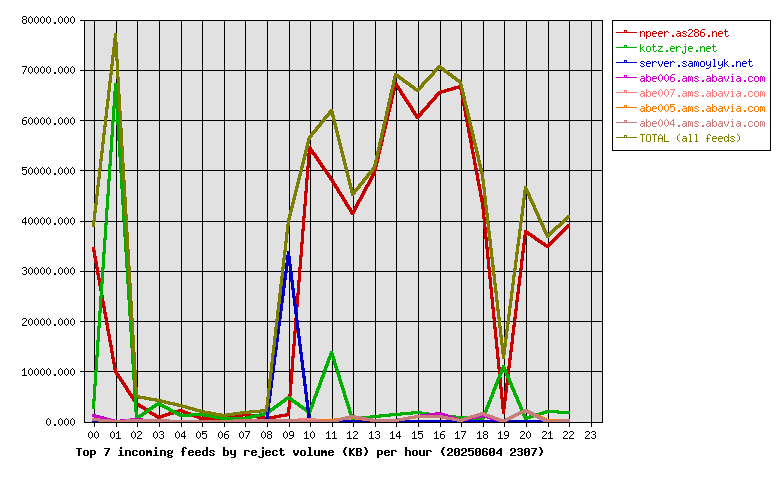Click hour 04 on the x-axis

coord(180,435)
